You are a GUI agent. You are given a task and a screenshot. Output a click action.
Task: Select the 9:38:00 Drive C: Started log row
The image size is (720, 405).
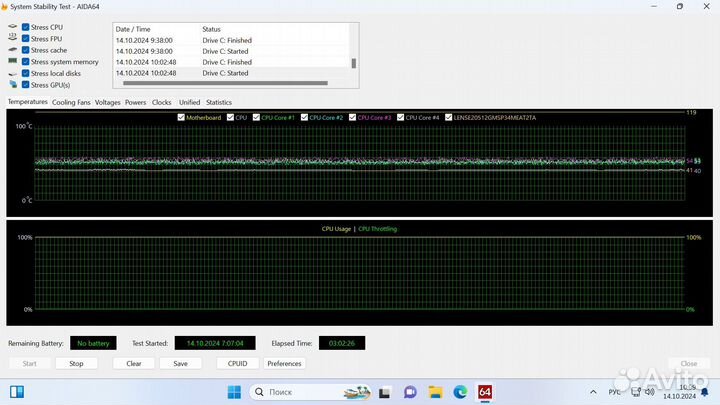231,51
